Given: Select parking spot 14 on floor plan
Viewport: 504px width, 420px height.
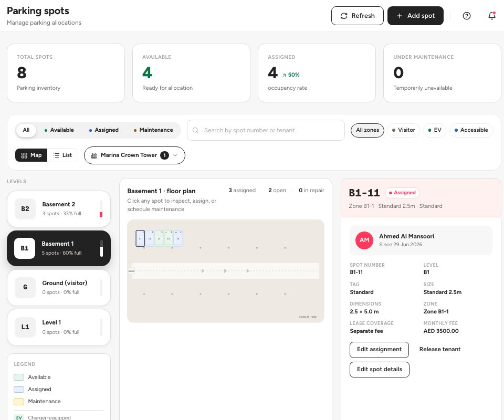Looking at the screenshot, I should [x=168, y=238].
